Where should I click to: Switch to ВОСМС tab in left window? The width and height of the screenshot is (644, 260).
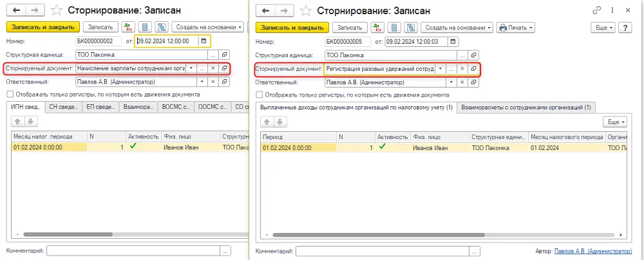[176, 107]
